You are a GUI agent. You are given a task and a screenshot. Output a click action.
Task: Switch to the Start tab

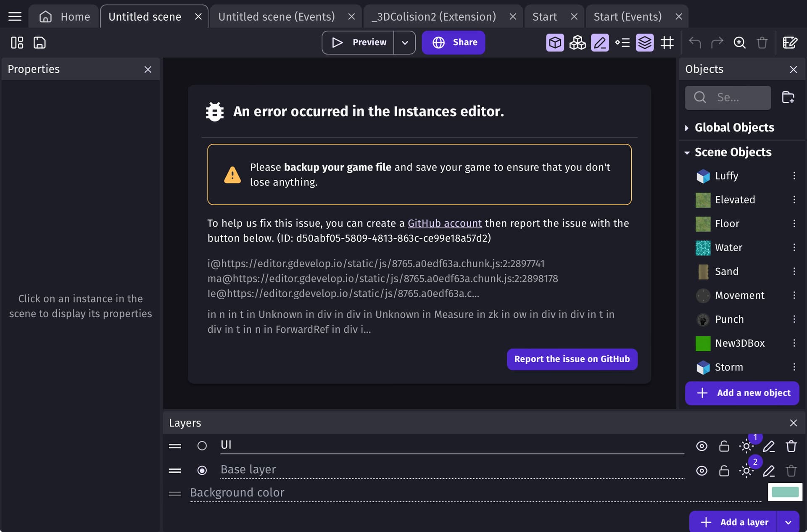[544, 16]
